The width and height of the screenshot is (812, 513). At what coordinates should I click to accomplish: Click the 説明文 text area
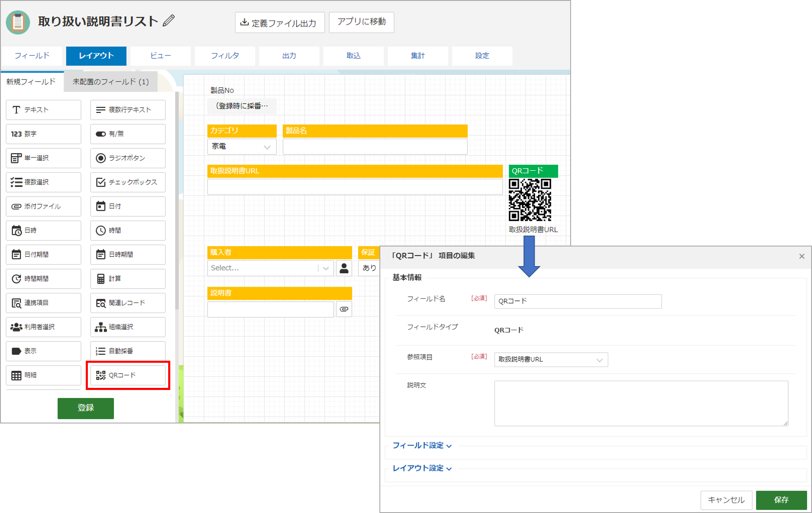(x=641, y=403)
